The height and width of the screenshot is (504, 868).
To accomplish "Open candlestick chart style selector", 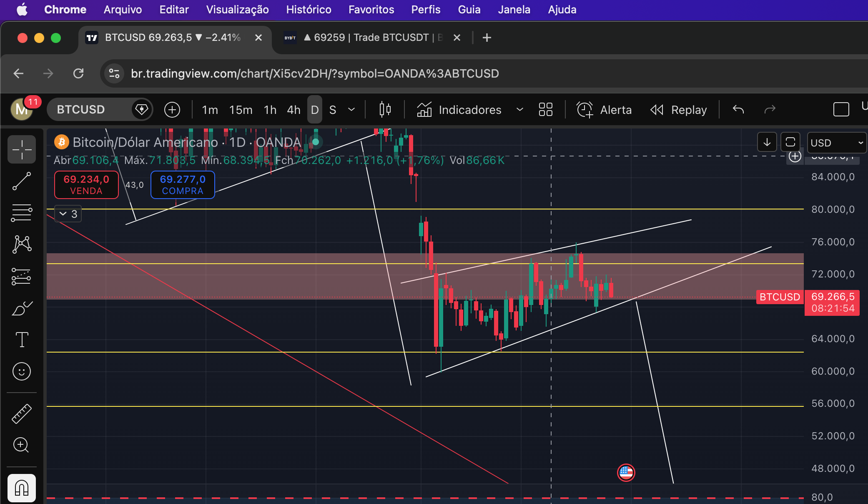I will click(385, 110).
